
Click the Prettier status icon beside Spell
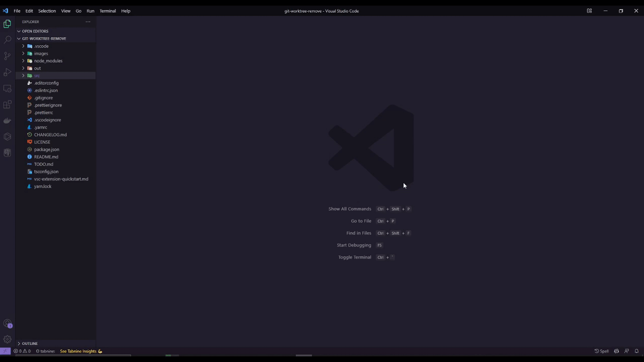point(616,351)
